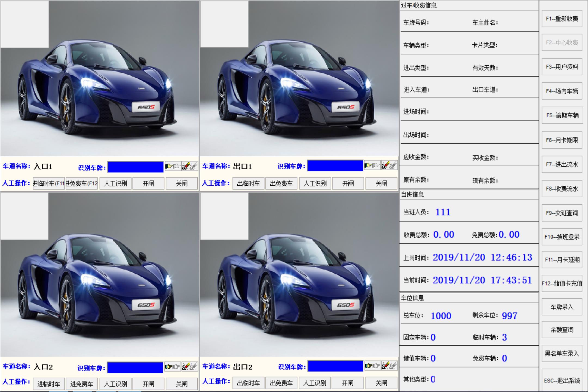Click the grayed eraser icon next to 出口2 plate field
Viewport: 588px width, 392px height.
(393, 365)
